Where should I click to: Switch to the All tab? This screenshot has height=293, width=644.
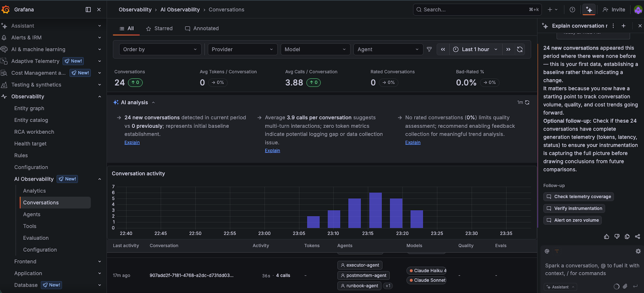[x=126, y=29]
